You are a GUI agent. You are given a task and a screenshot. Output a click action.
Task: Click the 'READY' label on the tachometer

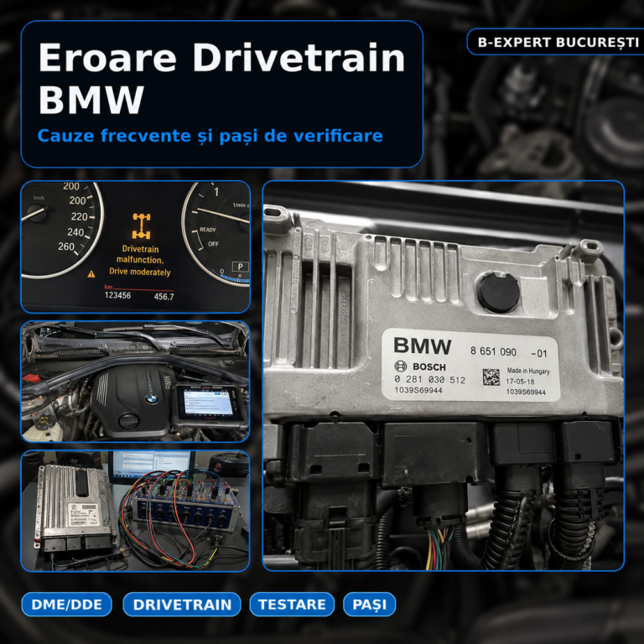click(207, 230)
